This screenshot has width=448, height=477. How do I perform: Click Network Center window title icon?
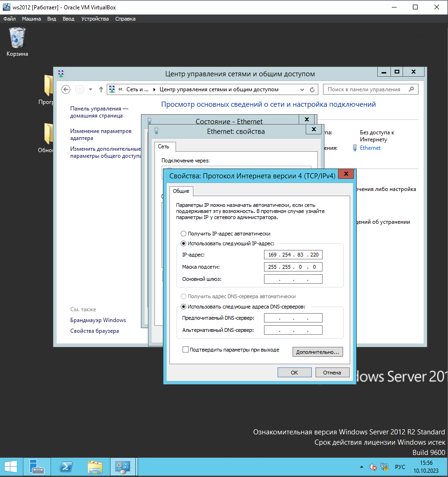[61, 73]
